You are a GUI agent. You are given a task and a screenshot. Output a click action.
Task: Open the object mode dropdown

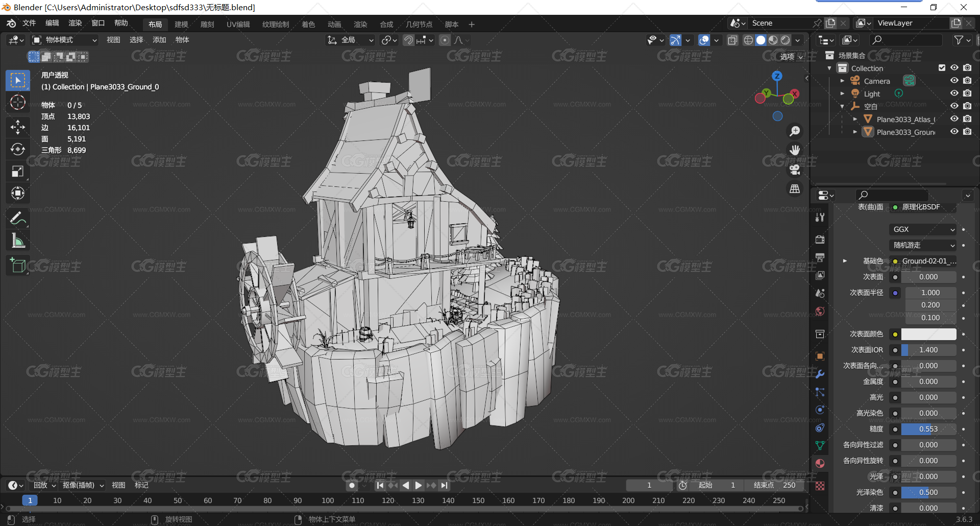[64, 40]
